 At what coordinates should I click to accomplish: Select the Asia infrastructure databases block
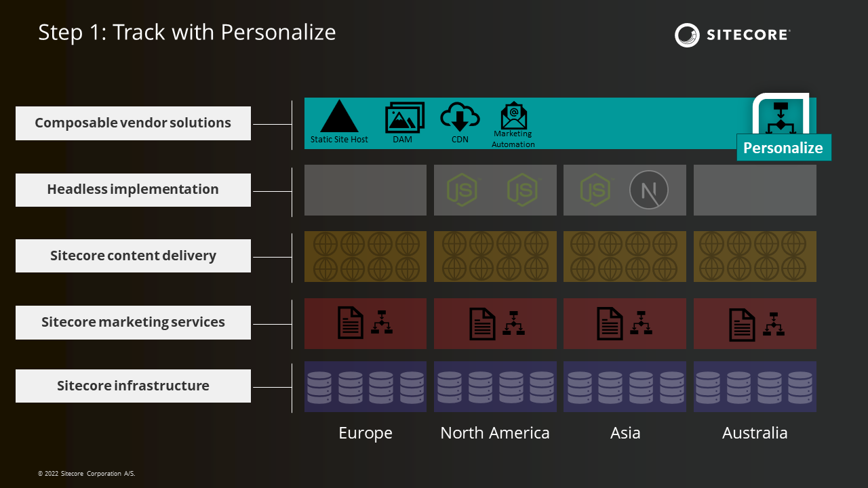[625, 386]
